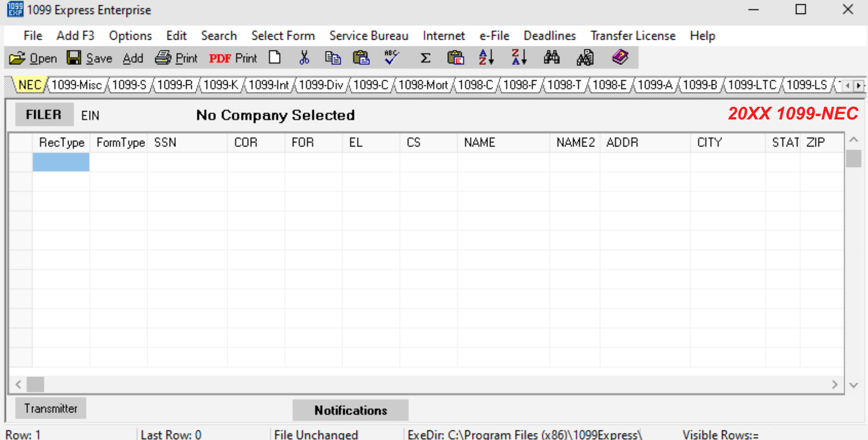
Task: Click the 1099 Express application icon
Action: [15, 9]
